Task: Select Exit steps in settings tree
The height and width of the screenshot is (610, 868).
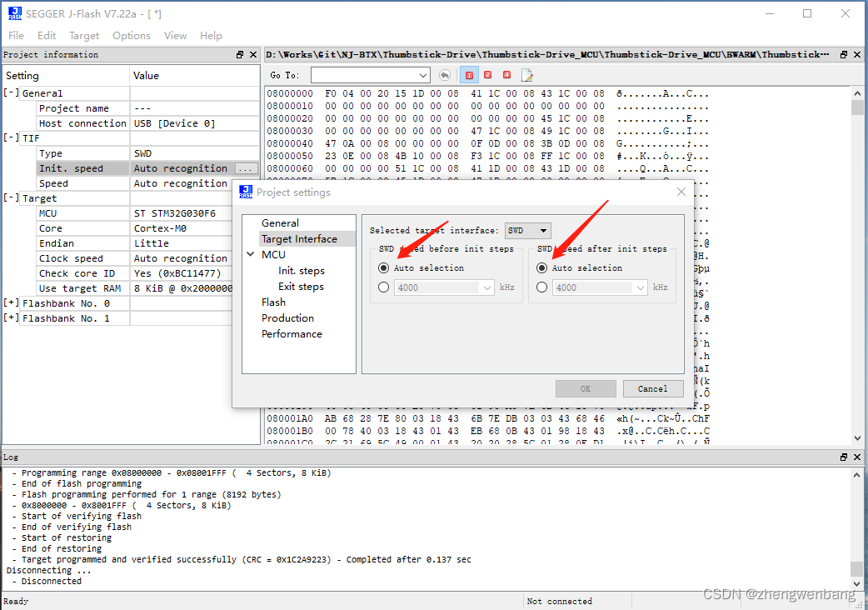Action: click(302, 287)
